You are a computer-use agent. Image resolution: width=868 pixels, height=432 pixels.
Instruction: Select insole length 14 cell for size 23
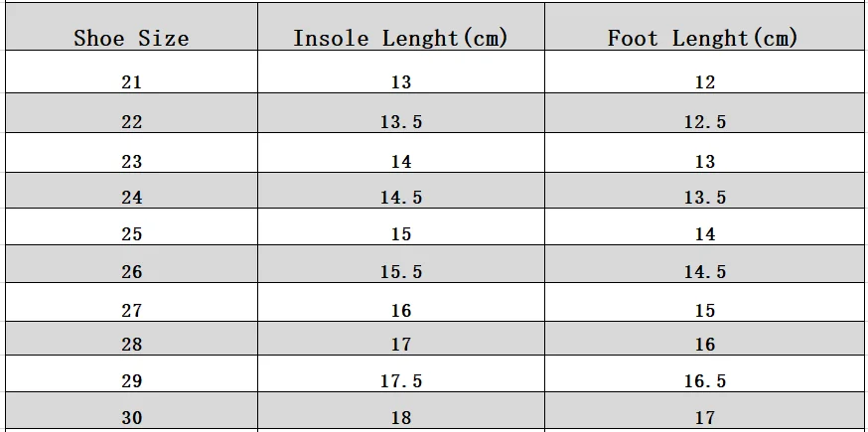(400, 161)
